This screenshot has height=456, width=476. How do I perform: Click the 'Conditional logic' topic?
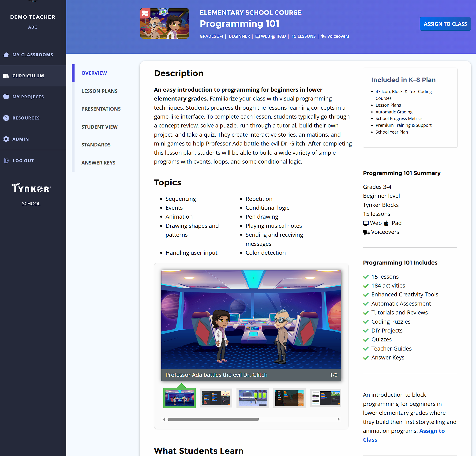[x=267, y=208]
